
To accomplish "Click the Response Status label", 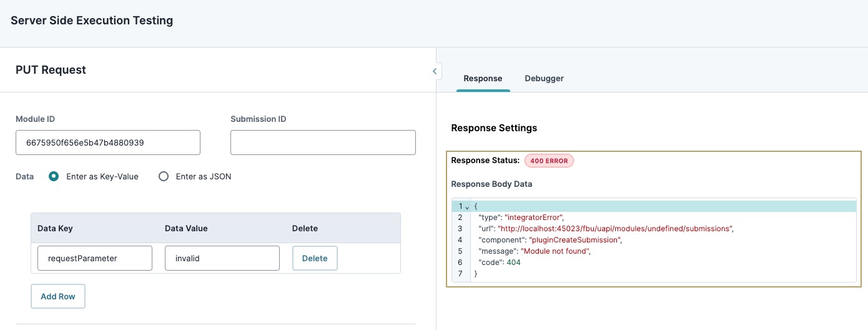I will [485, 161].
